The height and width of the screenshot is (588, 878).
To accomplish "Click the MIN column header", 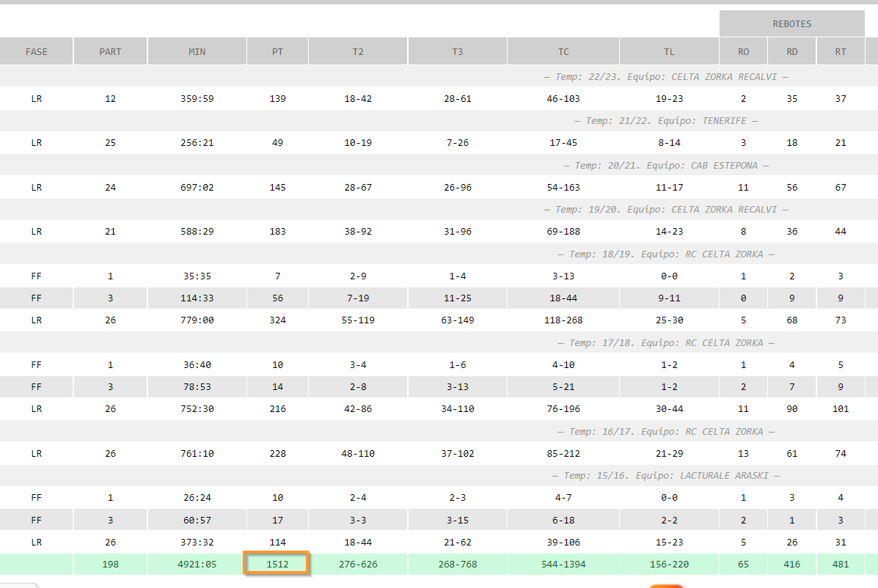I will click(197, 51).
